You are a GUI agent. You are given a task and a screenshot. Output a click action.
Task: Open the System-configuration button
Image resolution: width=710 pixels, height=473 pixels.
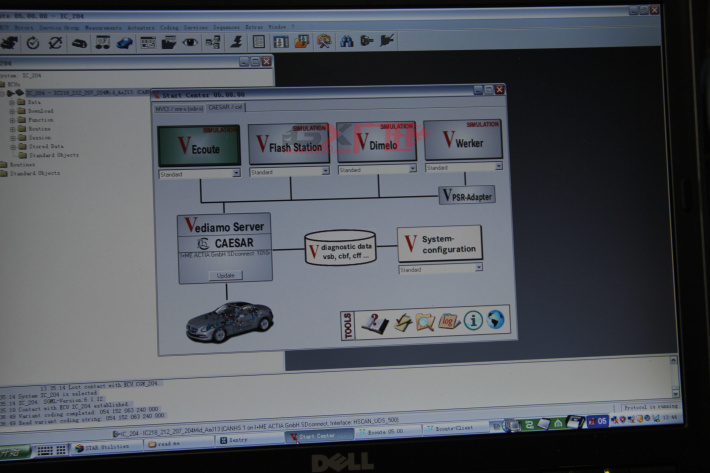(x=439, y=244)
